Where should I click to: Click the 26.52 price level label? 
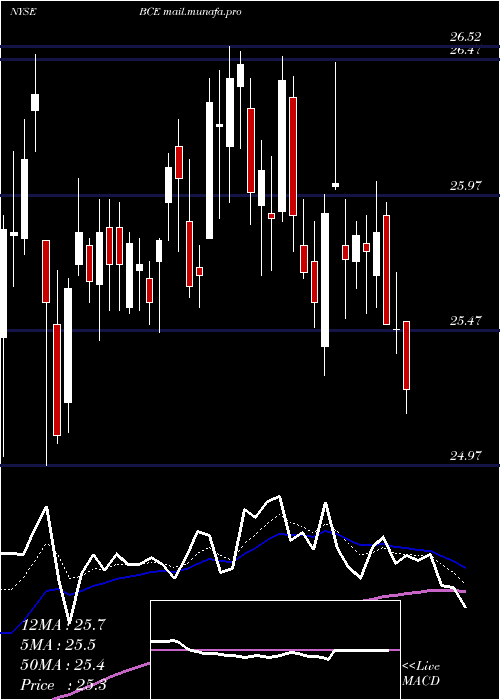[x=466, y=38]
